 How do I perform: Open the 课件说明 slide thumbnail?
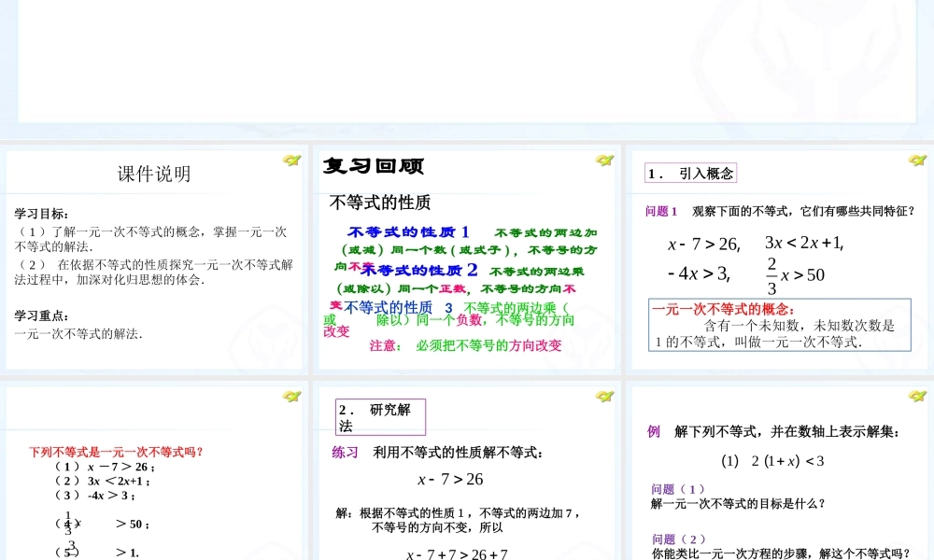(154, 259)
